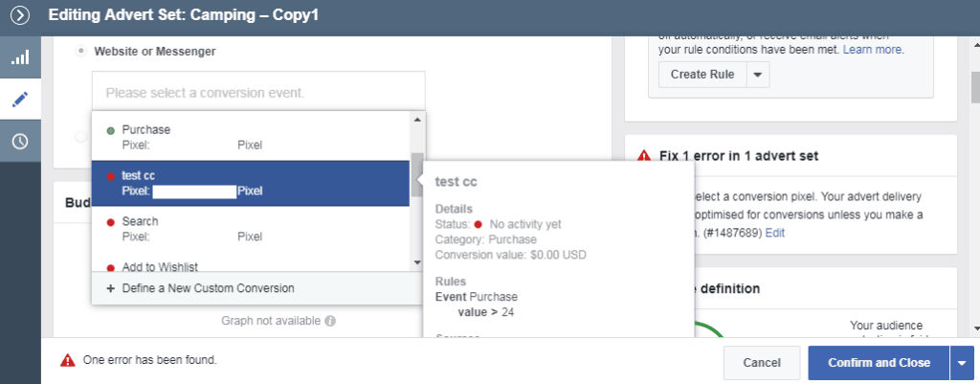Click the dropdown list scroll down arrow

tap(417, 262)
